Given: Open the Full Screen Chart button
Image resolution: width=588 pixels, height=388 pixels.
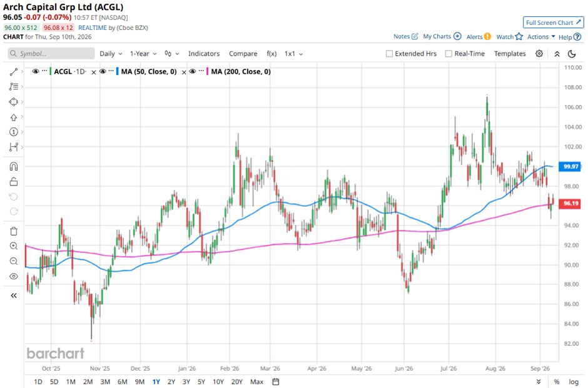Looking at the screenshot, I should (x=553, y=22).
